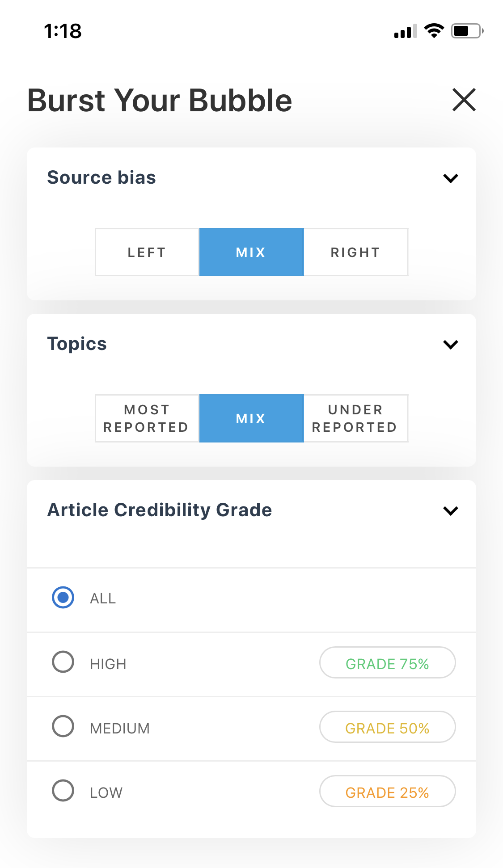
Task: Select the LOW credibility radio button
Action: [63, 791]
